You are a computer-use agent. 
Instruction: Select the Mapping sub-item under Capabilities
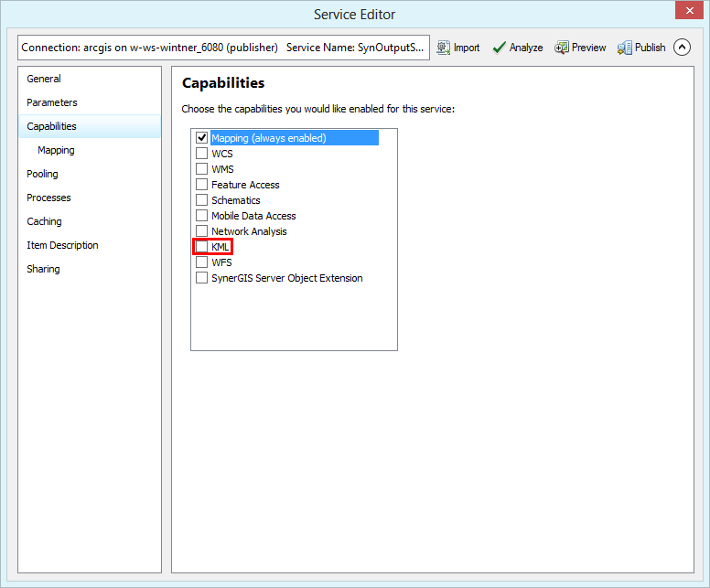(57, 150)
